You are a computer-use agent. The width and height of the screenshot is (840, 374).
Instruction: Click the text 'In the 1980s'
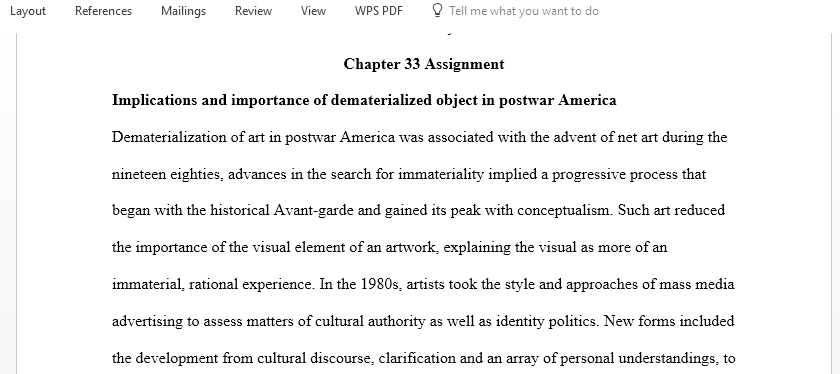pyautogui.click(x=360, y=284)
